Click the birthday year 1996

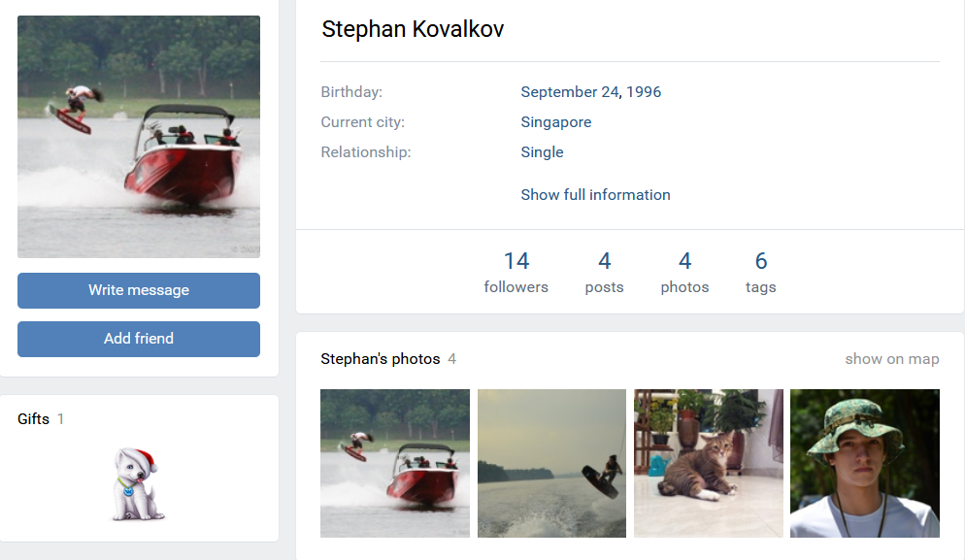tap(644, 92)
